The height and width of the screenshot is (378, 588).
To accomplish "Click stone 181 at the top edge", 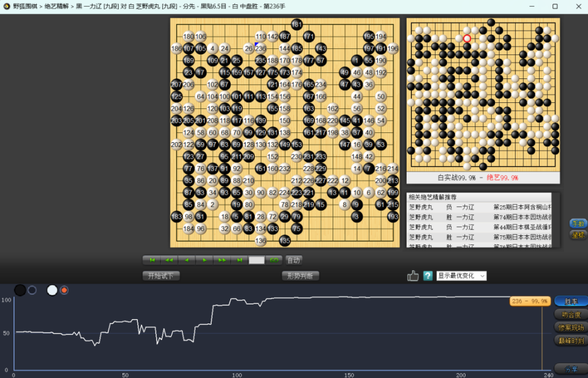I will pyautogui.click(x=296, y=25).
